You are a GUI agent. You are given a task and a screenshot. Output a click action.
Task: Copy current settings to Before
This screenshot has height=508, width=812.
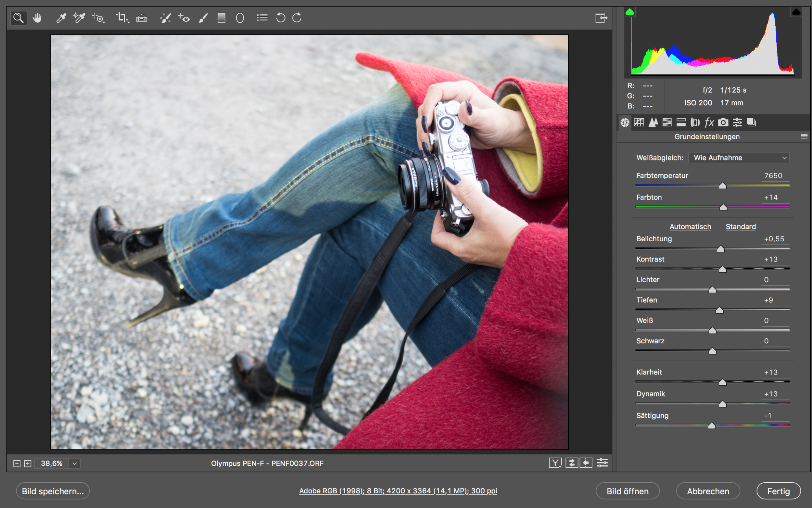[586, 463]
